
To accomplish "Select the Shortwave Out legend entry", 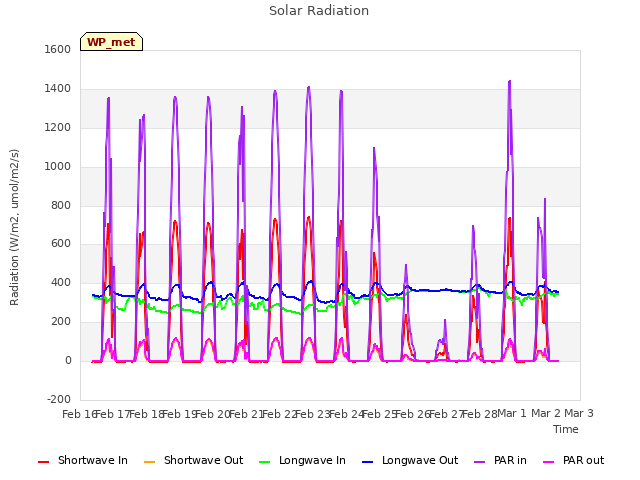I will 193,460.
